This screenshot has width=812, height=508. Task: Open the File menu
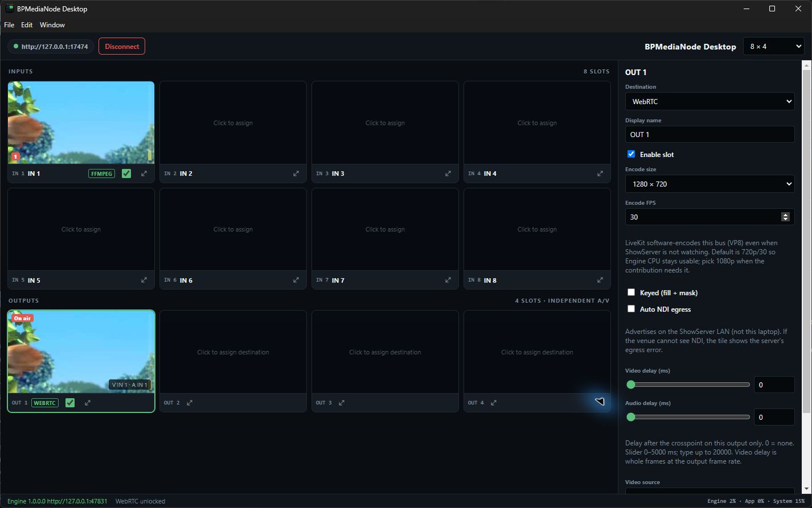(9, 25)
